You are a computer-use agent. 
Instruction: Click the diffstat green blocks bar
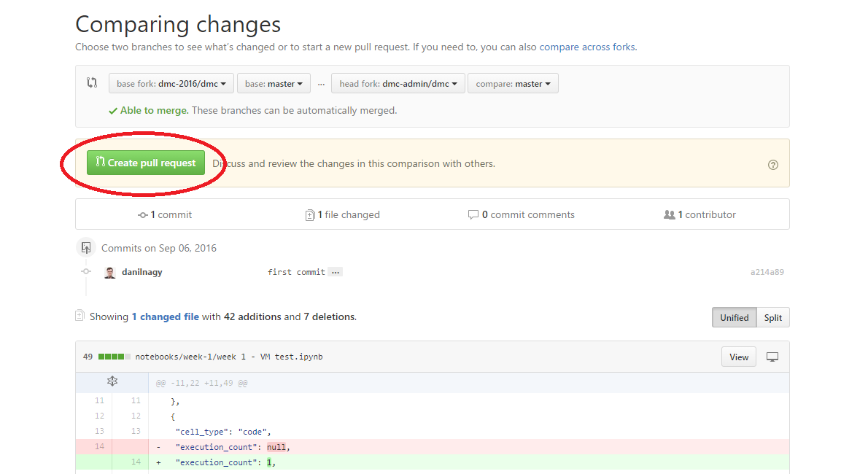(x=114, y=357)
